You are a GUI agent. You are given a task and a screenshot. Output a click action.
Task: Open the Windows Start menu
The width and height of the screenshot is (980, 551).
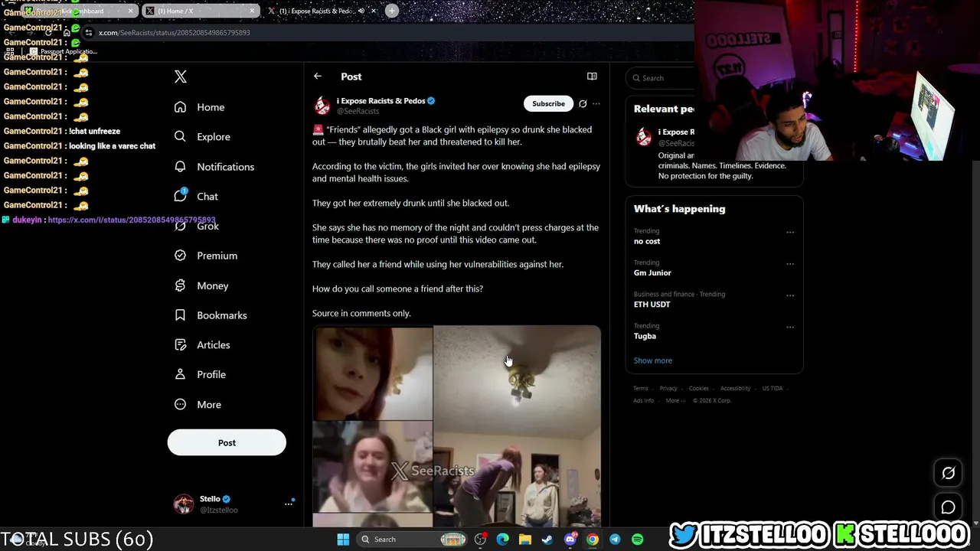(x=343, y=540)
